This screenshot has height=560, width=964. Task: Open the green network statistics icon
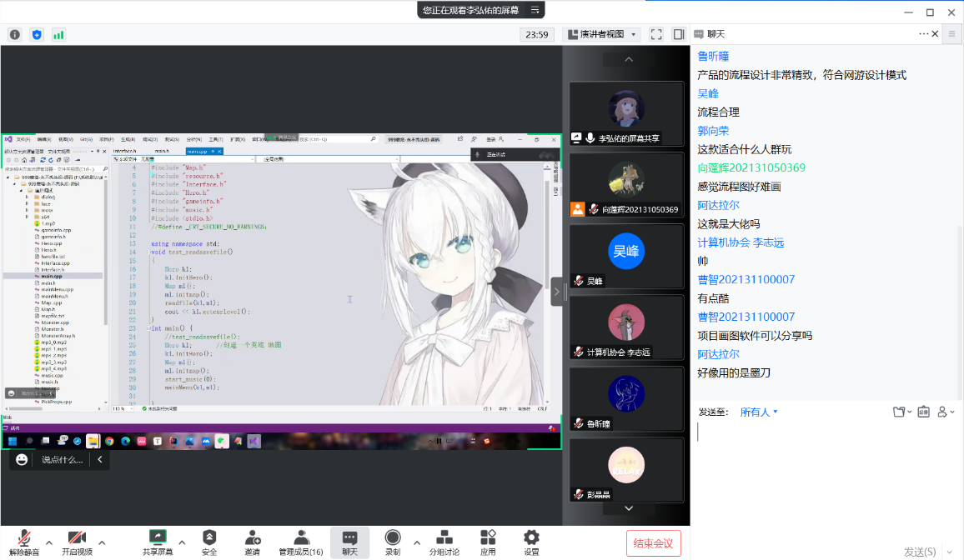point(58,35)
